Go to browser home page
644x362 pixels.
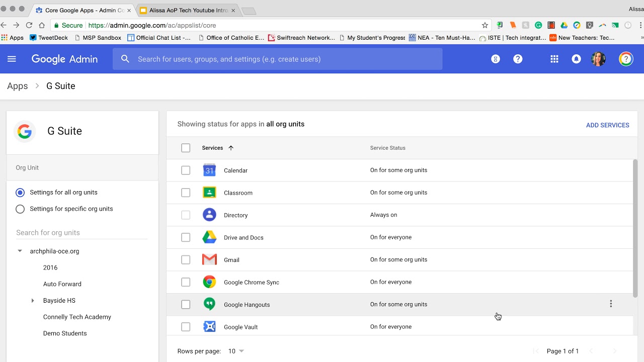pyautogui.click(x=42, y=25)
